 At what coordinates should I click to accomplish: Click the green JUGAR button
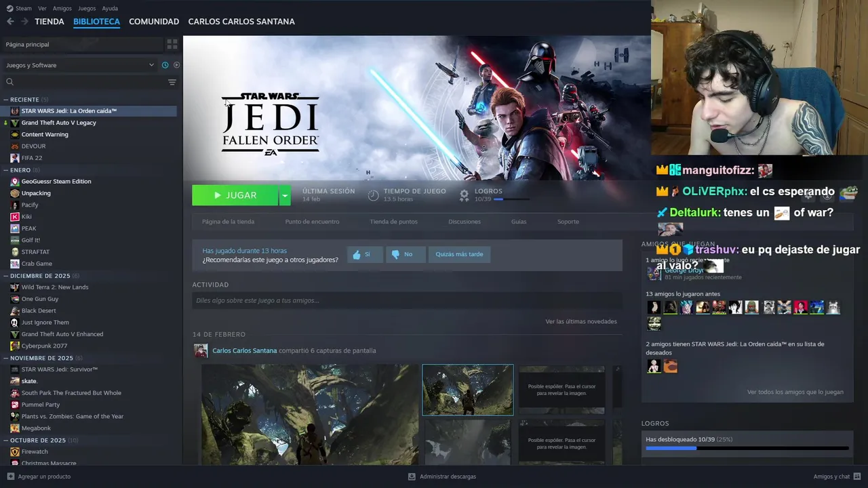coord(235,195)
